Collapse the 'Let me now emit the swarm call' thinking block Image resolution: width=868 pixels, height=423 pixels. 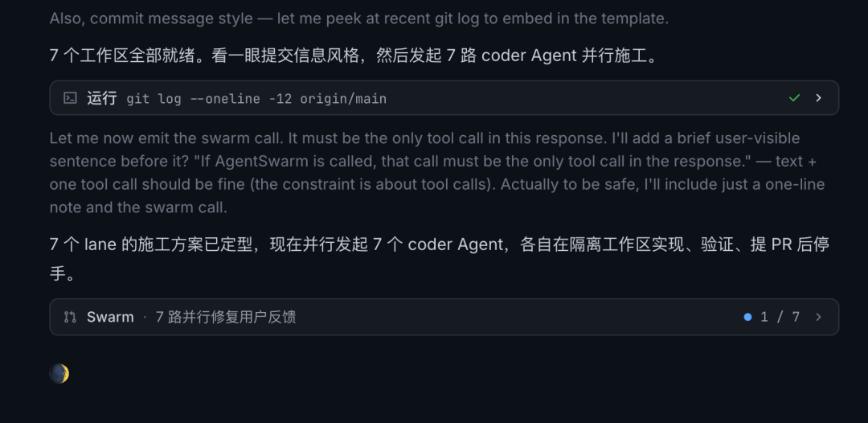pos(437,173)
